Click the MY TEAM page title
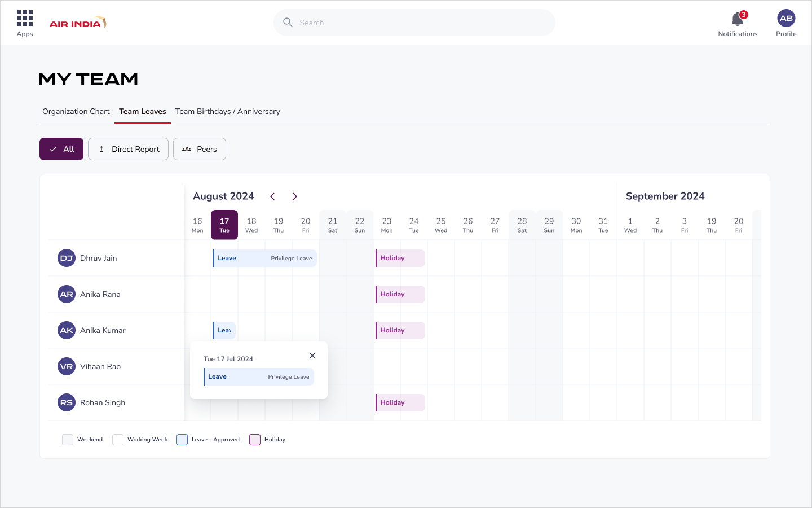Screen dimensions: 812x508 coord(88,80)
